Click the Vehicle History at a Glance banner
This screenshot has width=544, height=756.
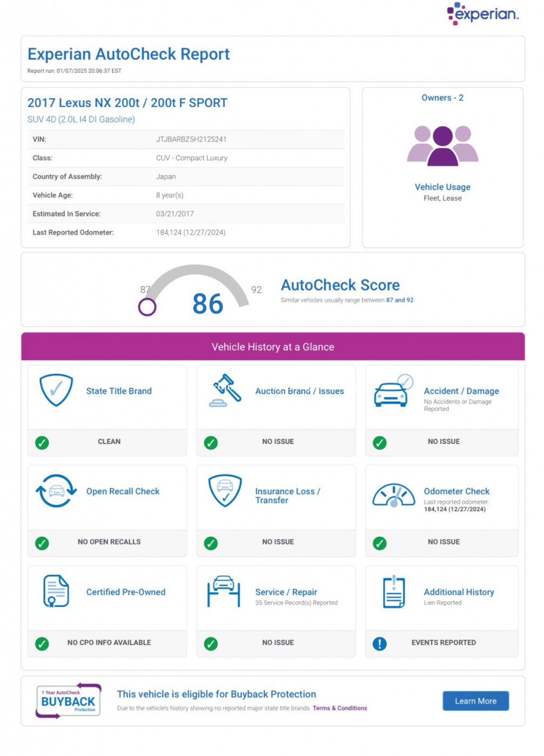tap(273, 347)
